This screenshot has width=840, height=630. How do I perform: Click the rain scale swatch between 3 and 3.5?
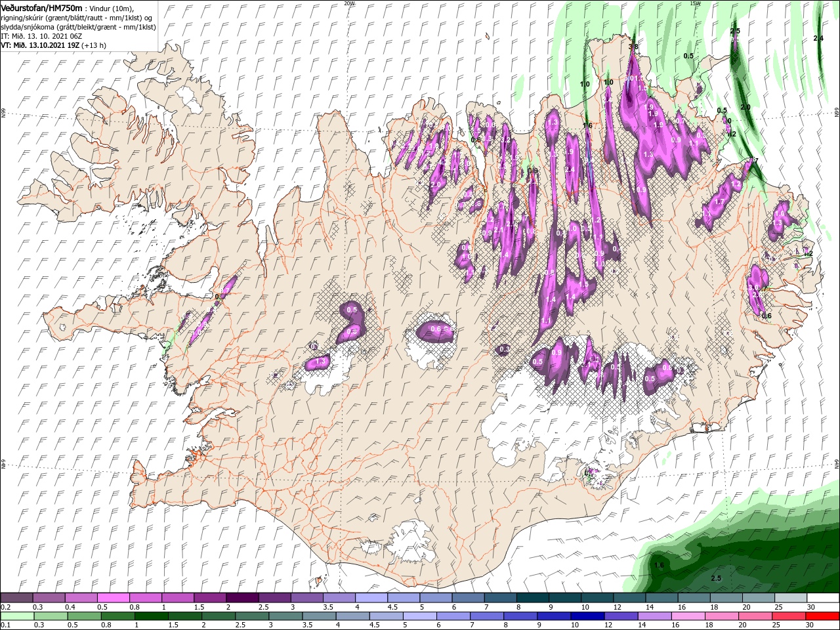[x=286, y=616]
